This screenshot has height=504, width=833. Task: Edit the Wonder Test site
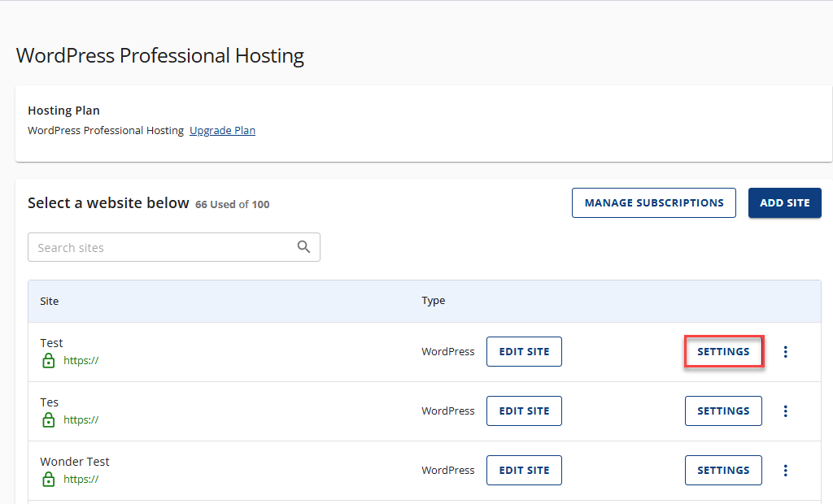(x=524, y=471)
